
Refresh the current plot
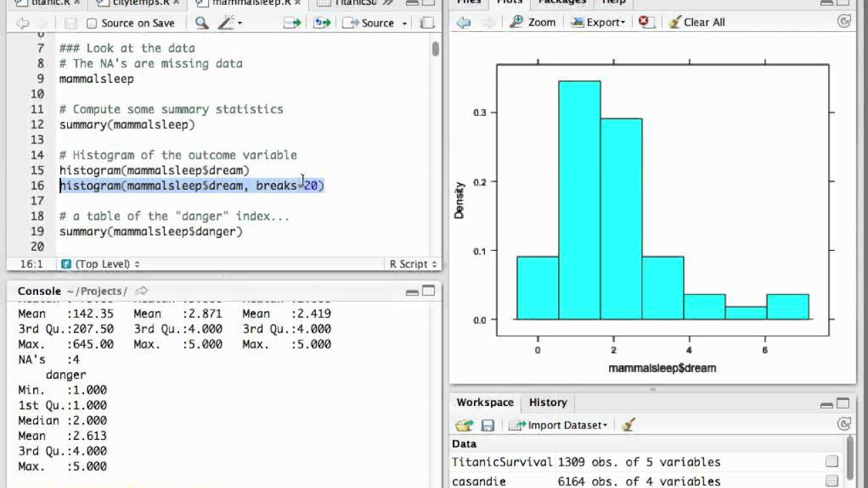(x=844, y=22)
